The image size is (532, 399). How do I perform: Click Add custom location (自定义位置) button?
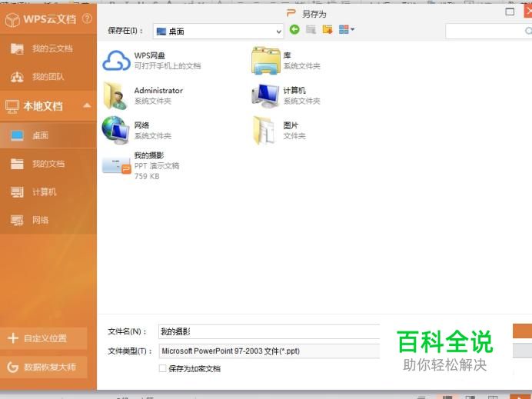pos(43,338)
